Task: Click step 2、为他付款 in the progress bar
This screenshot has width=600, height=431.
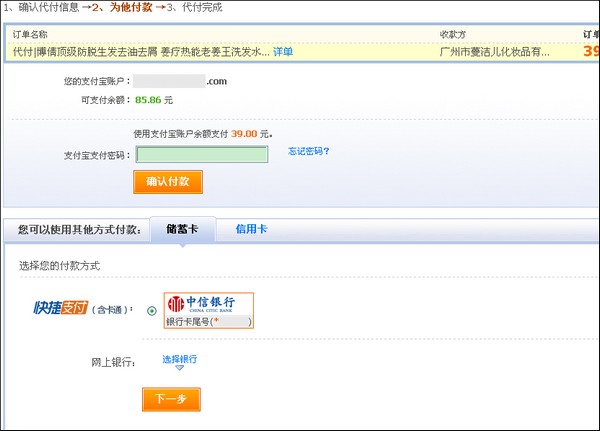Action: click(x=122, y=7)
